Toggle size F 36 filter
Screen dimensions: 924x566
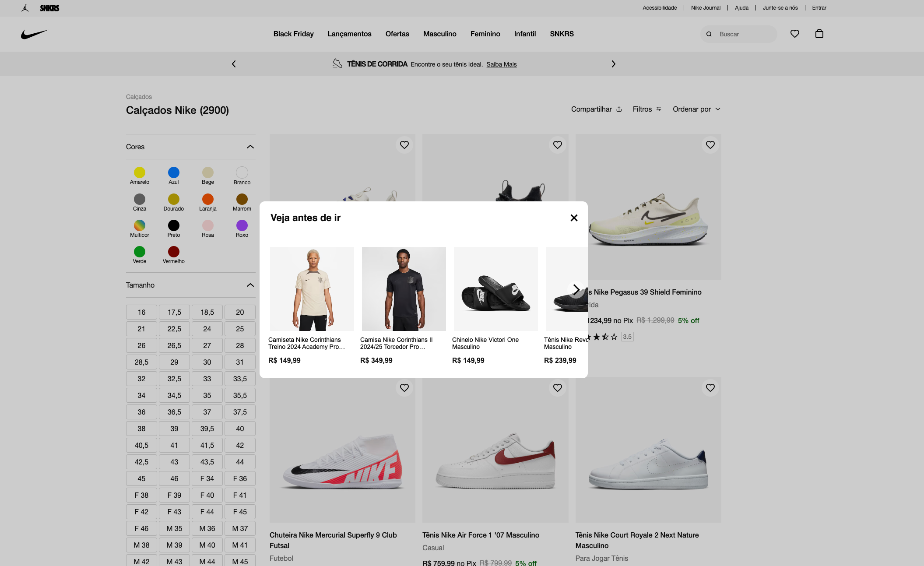pos(240,478)
